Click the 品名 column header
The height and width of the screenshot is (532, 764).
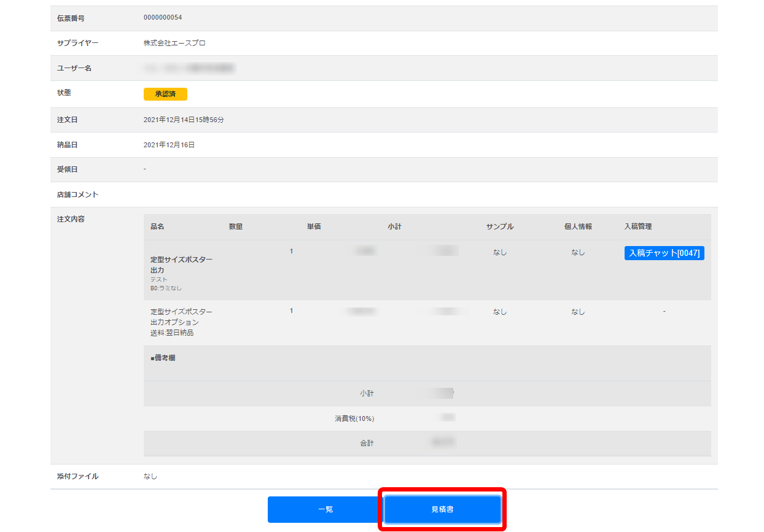[157, 226]
